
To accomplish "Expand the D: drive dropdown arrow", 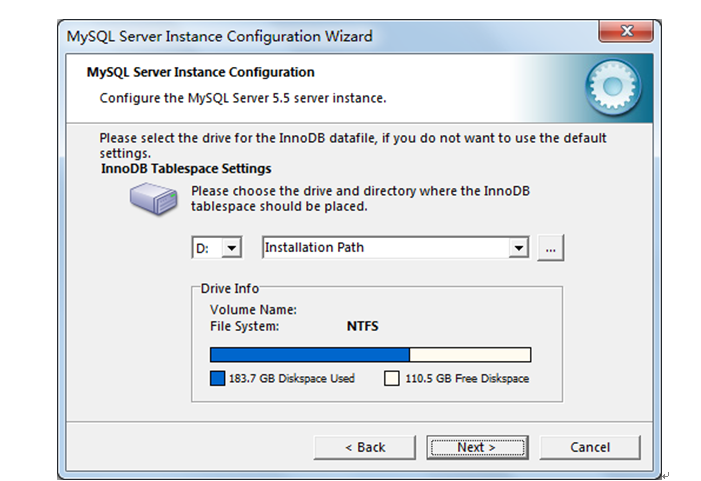I will coord(232,248).
